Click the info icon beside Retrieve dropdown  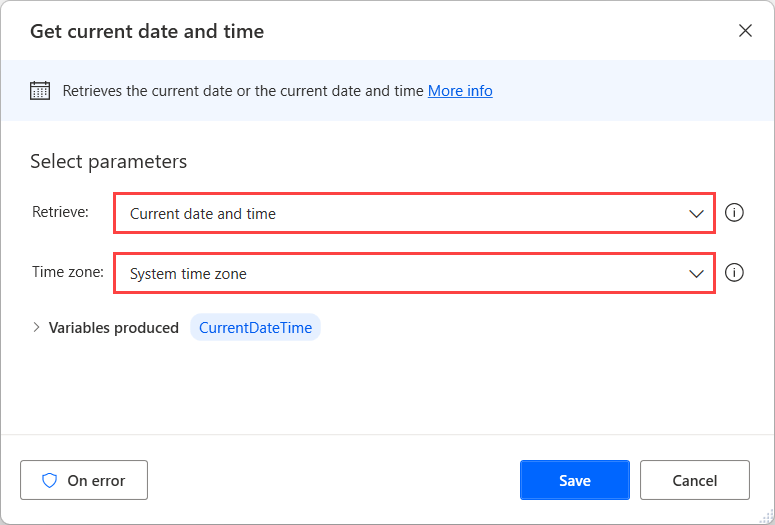click(x=734, y=213)
